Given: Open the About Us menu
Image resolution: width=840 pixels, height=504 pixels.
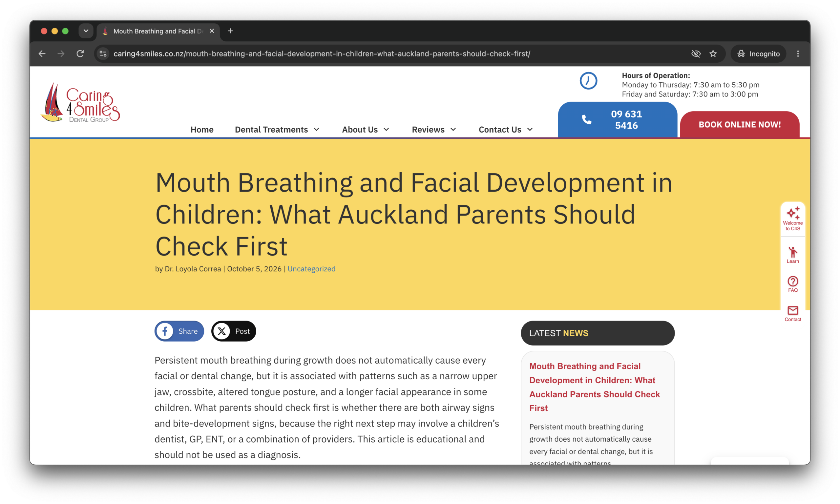Looking at the screenshot, I should point(360,129).
